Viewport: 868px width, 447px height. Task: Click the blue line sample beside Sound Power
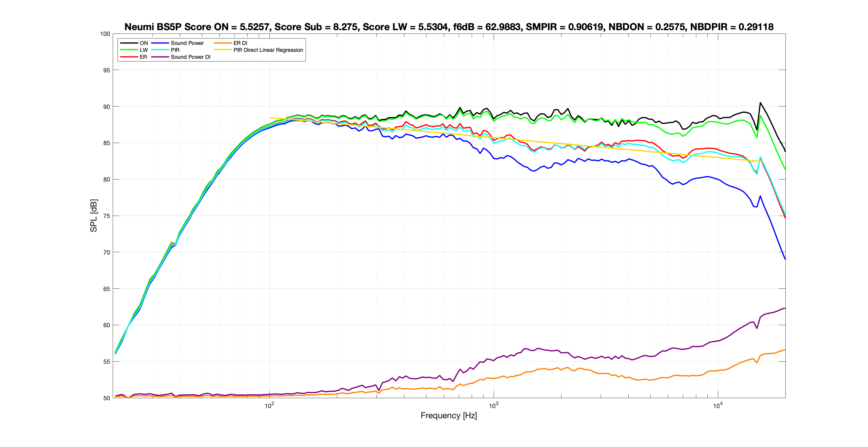pyautogui.click(x=160, y=43)
